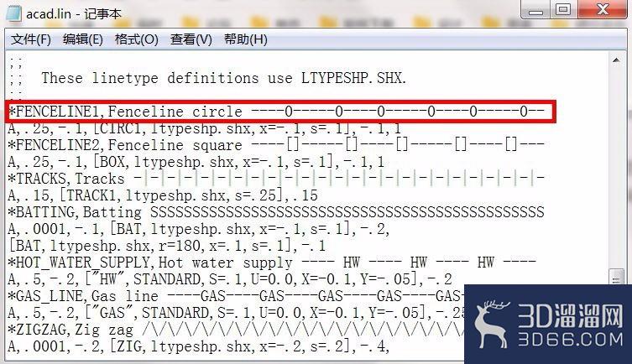Click the '*HOT_WATER_SUPPLY,Hot water supply' line
The height and width of the screenshot is (364, 632).
(x=273, y=263)
